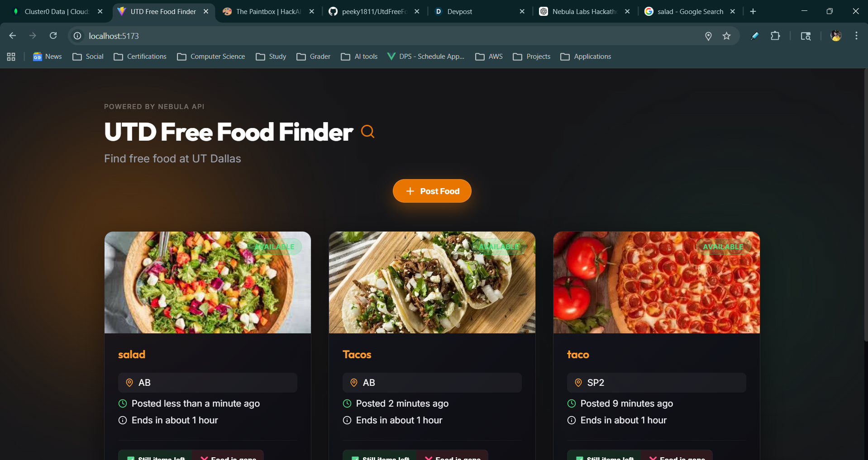Switch to the Devpost tab
This screenshot has height=460, width=868.
(479, 11)
